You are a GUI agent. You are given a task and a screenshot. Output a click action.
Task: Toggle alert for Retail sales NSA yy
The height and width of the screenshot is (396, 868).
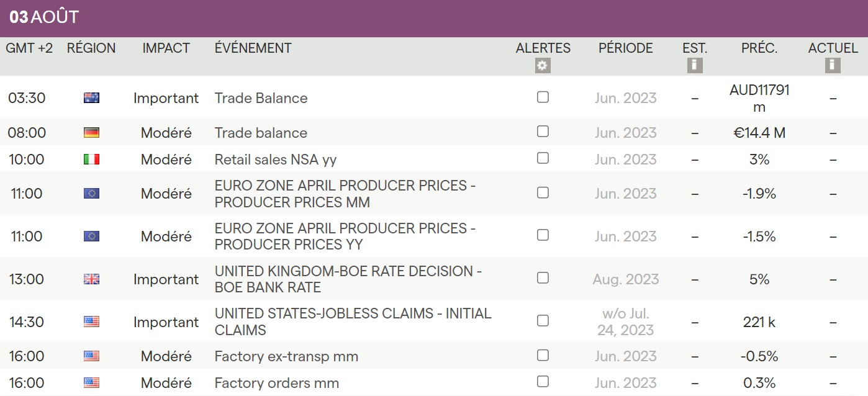[x=543, y=158]
